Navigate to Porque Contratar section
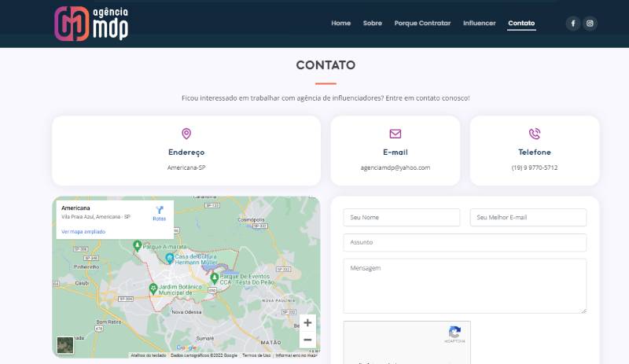629x364 pixels. [422, 24]
